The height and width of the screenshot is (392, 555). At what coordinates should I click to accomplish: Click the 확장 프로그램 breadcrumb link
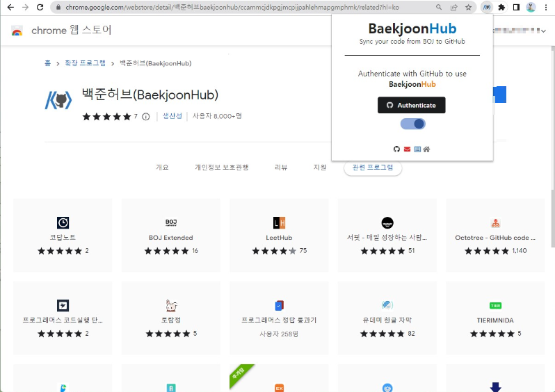[x=85, y=63]
